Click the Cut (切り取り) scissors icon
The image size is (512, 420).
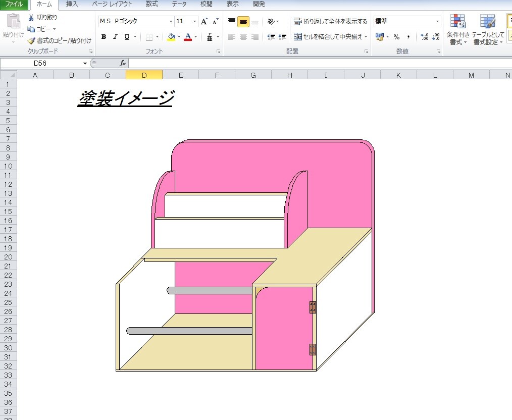31,18
